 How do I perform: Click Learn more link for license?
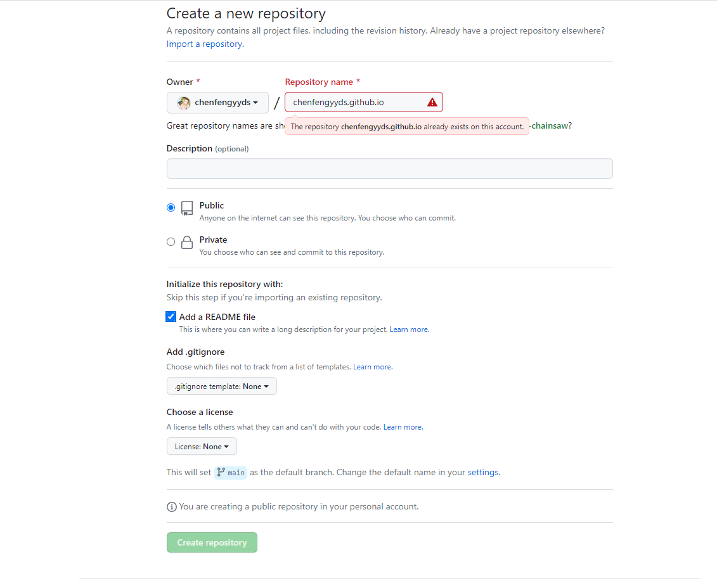403,427
